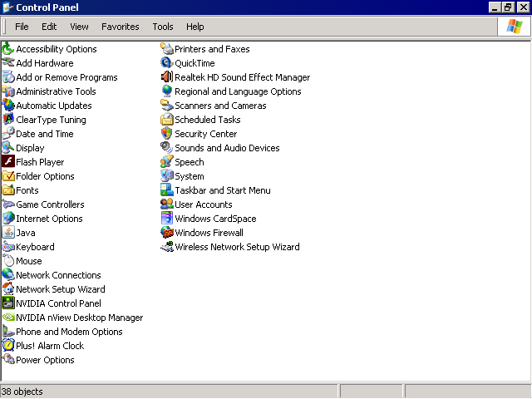Open the View menu
The height and width of the screenshot is (399, 532).
point(79,27)
